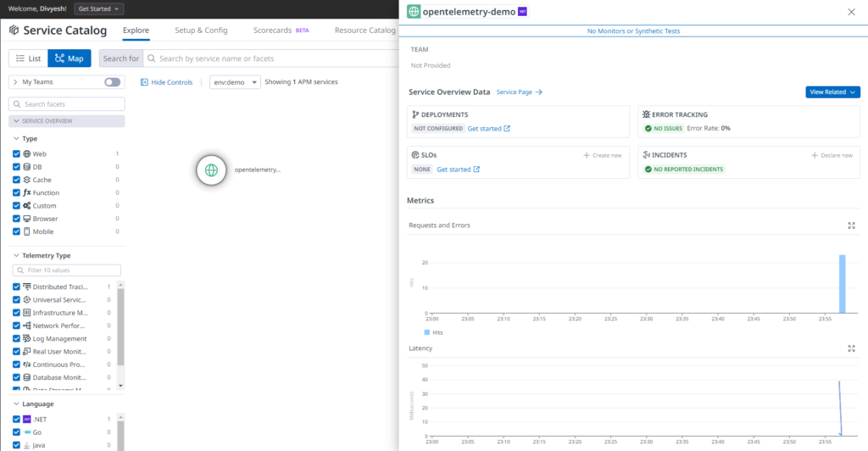Click the Network Performance telemetry icon
868x451 pixels.
[x=26, y=326]
